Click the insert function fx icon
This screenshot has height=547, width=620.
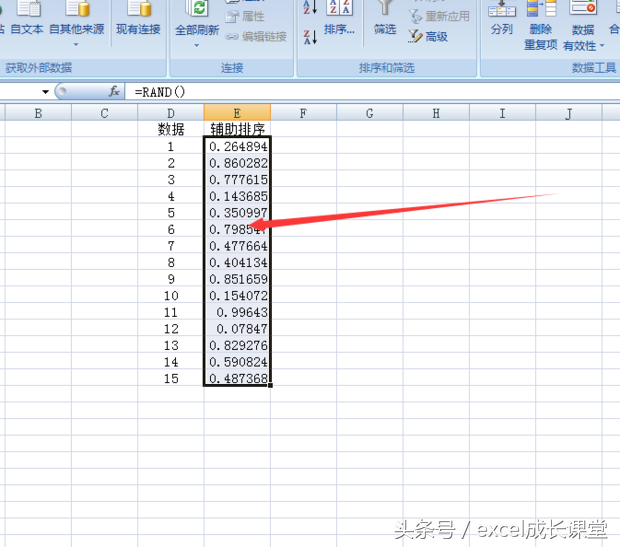[x=114, y=91]
